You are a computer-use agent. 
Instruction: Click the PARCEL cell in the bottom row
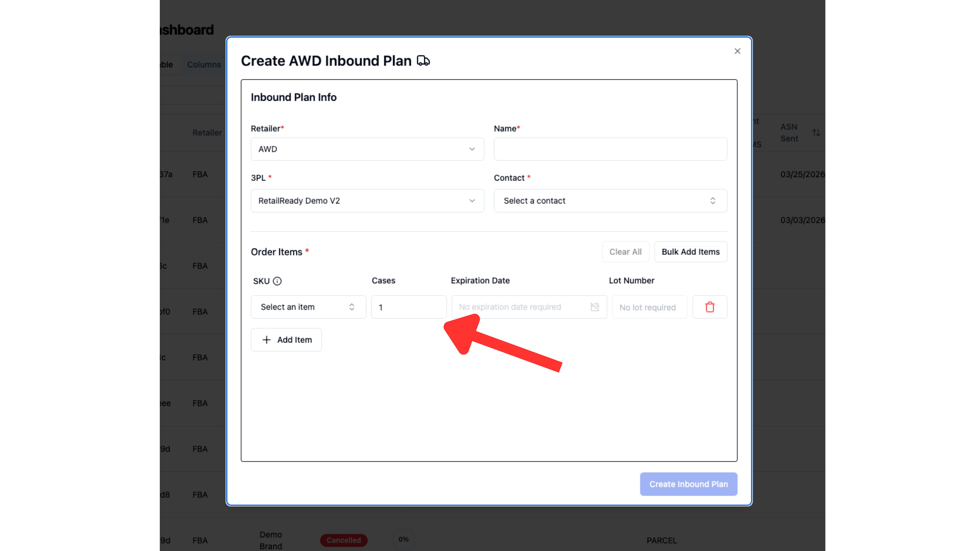661,540
